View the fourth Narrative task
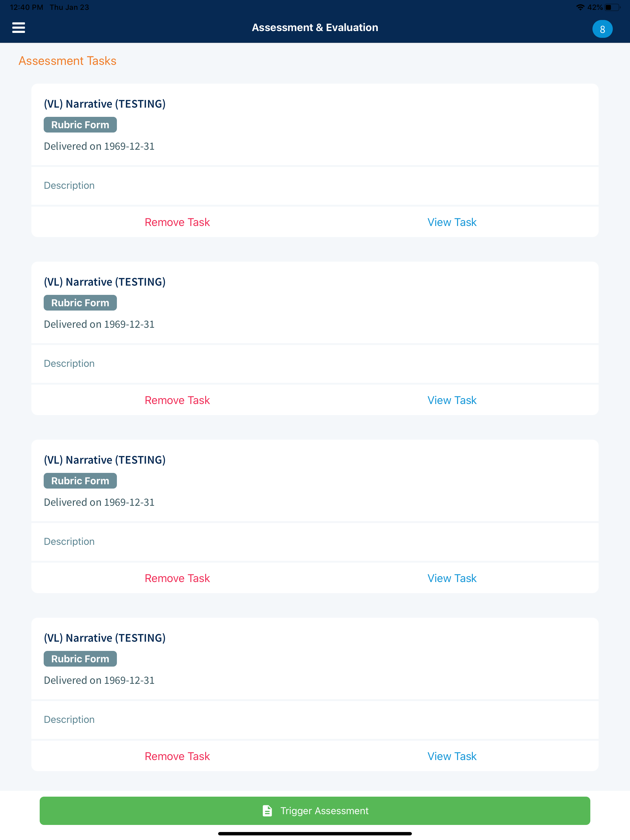Screen dimensions: 630x840 (452, 756)
